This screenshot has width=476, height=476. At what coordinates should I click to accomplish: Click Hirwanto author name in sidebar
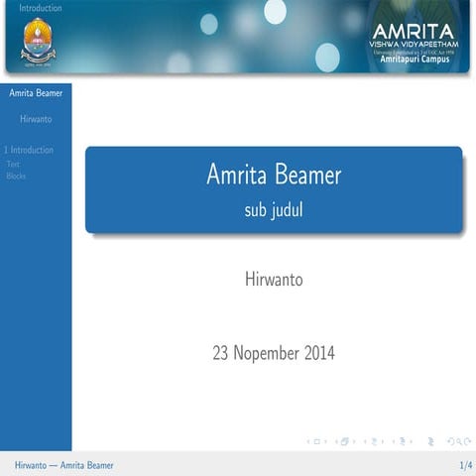pyautogui.click(x=36, y=119)
